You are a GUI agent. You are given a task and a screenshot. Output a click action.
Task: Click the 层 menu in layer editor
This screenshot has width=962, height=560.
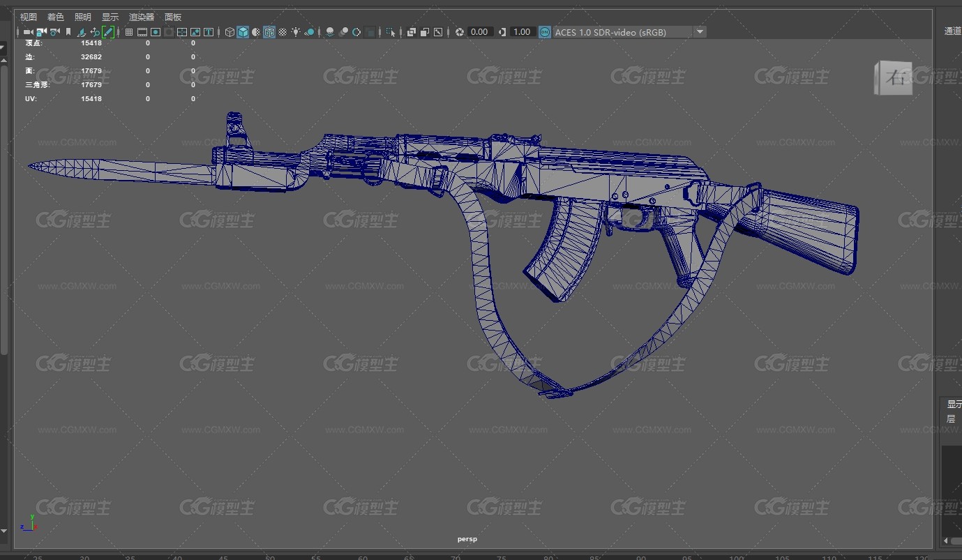click(950, 419)
